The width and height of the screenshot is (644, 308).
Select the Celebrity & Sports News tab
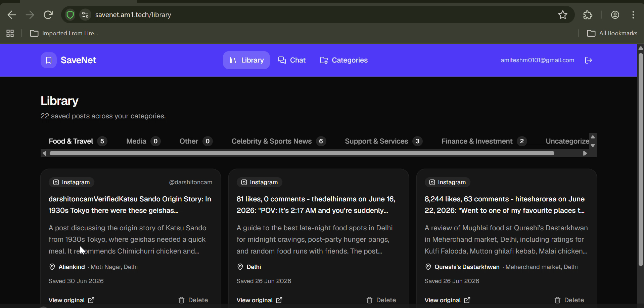click(x=279, y=141)
